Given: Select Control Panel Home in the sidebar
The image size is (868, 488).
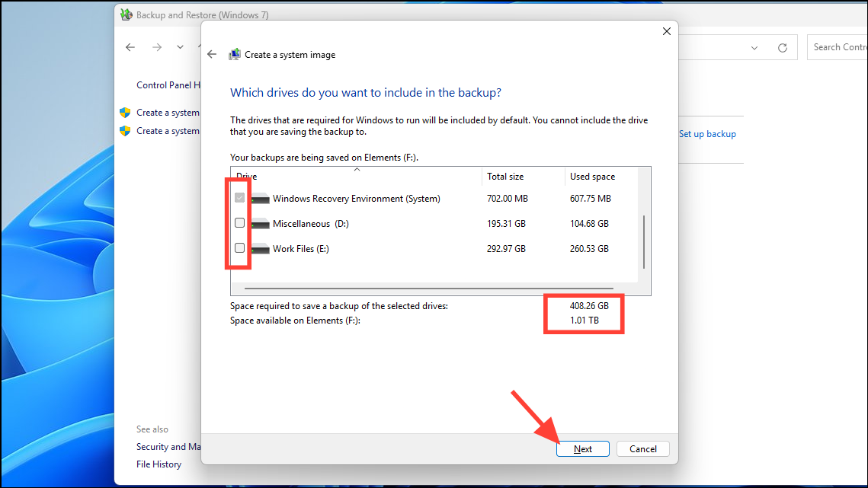Looking at the screenshot, I should [169, 85].
